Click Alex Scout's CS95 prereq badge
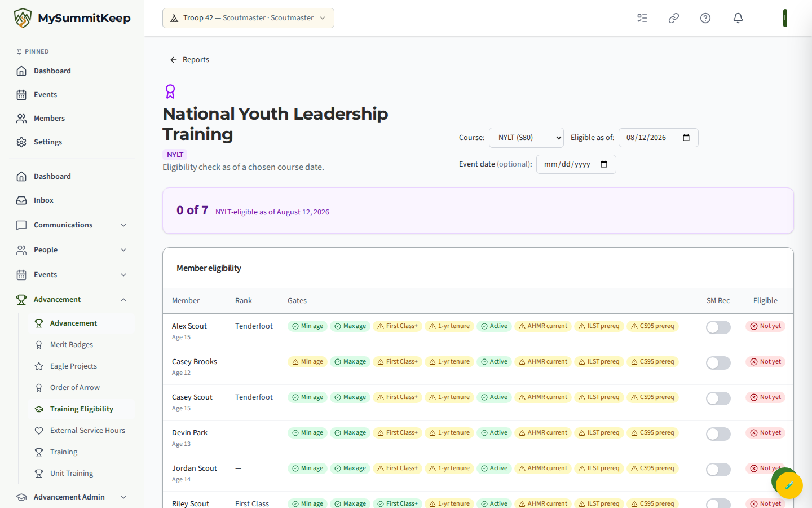This screenshot has width=812, height=508. tap(652, 326)
